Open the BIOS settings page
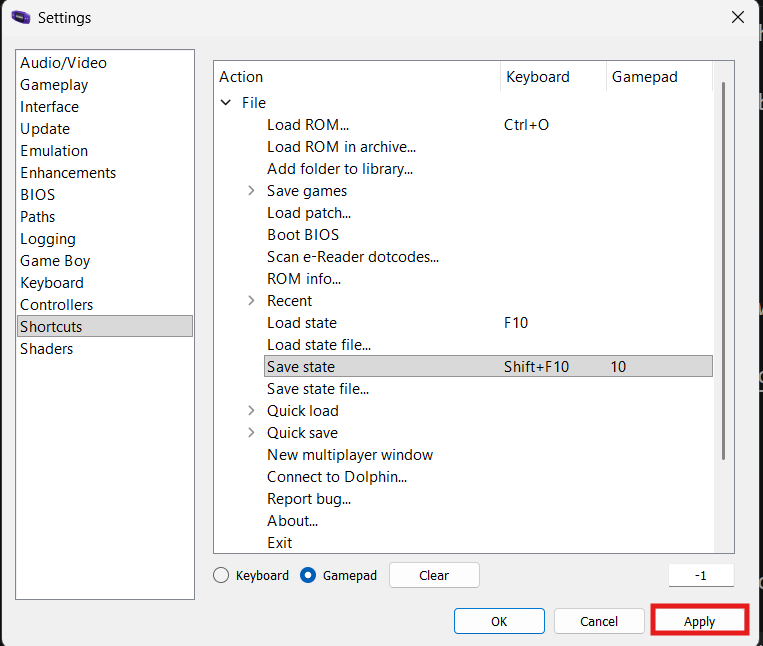The image size is (763, 646). pos(105,195)
